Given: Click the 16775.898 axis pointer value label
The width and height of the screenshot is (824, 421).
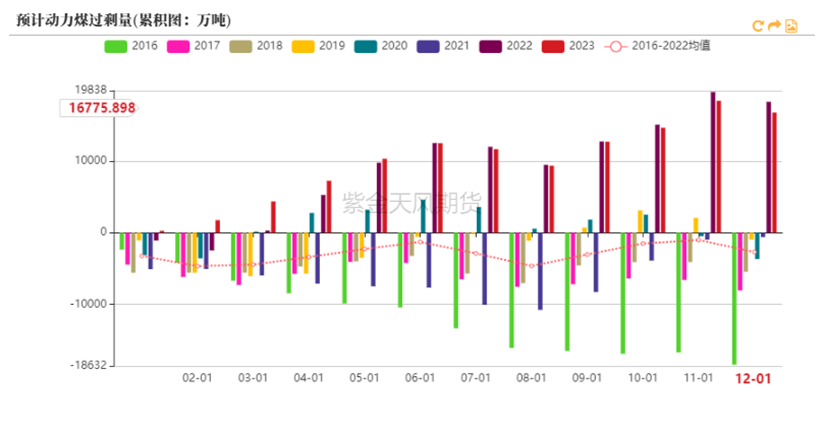Looking at the screenshot, I should click(101, 108).
